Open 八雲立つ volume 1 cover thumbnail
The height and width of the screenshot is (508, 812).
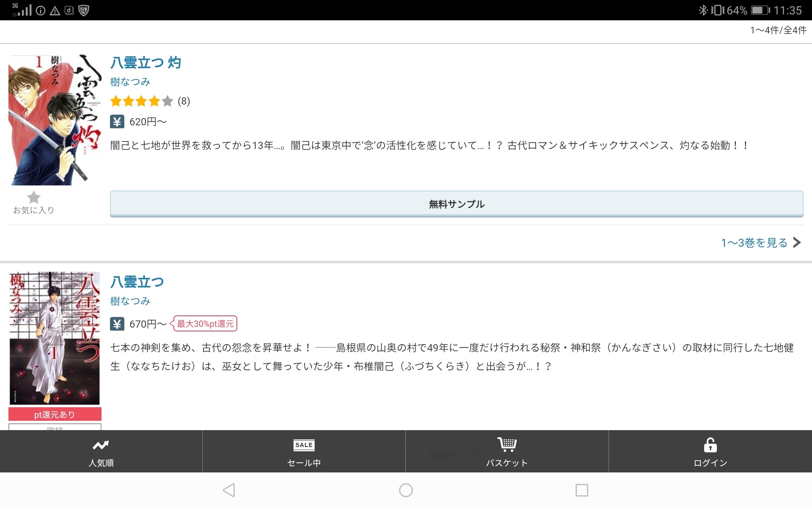click(x=54, y=338)
